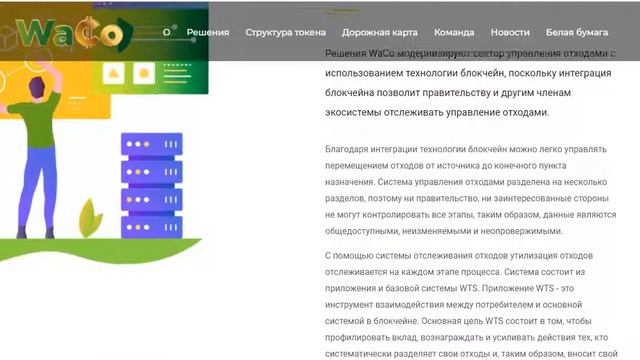Viewport: 640px width, 360px height.
Task: Click paragraph starting "С помощью системы отслеживания"
Action: (x=471, y=305)
